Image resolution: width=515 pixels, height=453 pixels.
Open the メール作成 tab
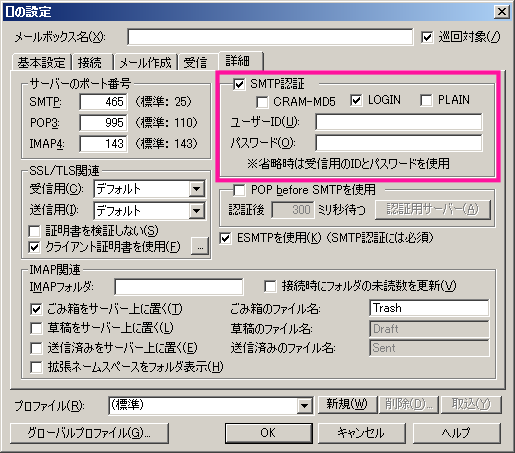coord(145,62)
